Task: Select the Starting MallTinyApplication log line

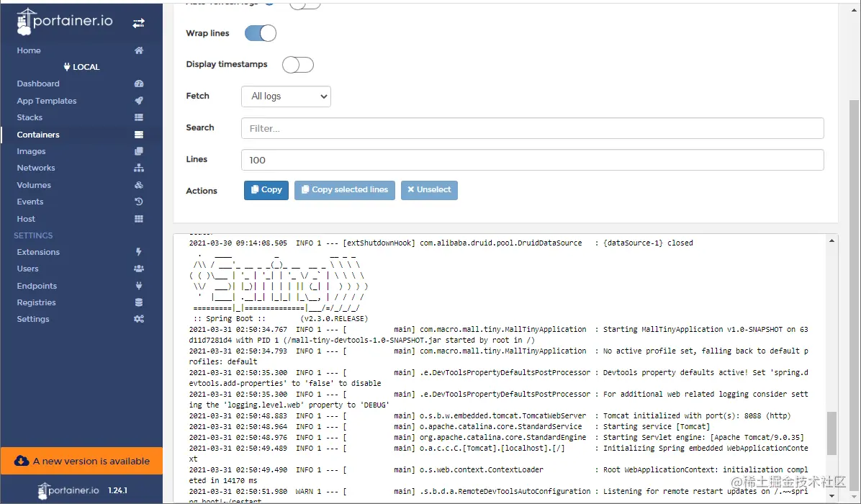Action: (499, 334)
